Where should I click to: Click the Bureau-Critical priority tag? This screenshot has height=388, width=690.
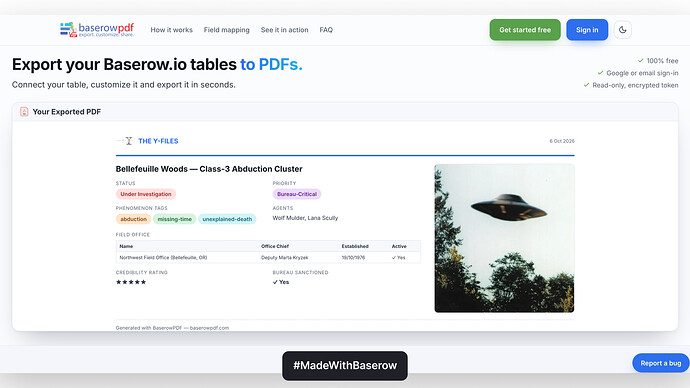point(297,194)
